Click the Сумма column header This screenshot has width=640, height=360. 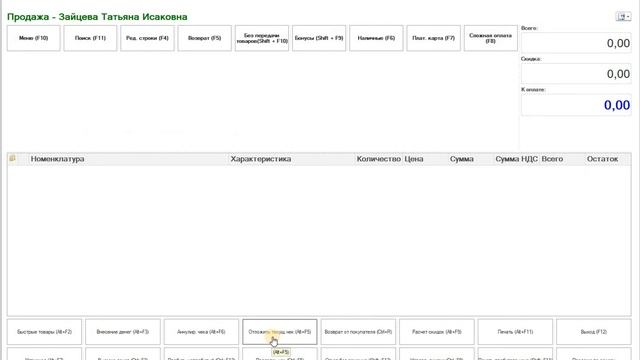tap(462, 159)
